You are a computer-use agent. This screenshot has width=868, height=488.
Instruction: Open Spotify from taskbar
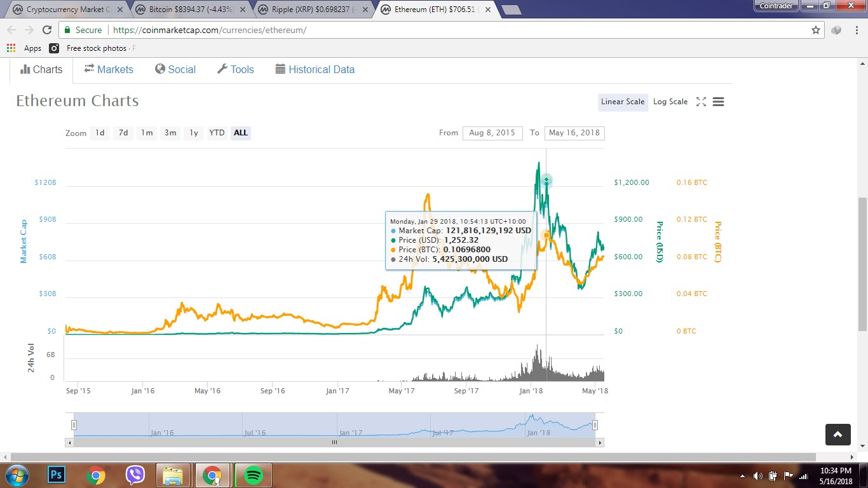coord(254,475)
